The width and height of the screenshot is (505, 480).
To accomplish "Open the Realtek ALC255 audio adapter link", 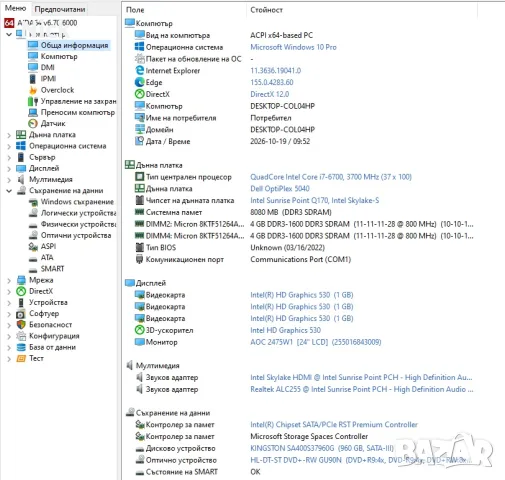I will 362,389.
